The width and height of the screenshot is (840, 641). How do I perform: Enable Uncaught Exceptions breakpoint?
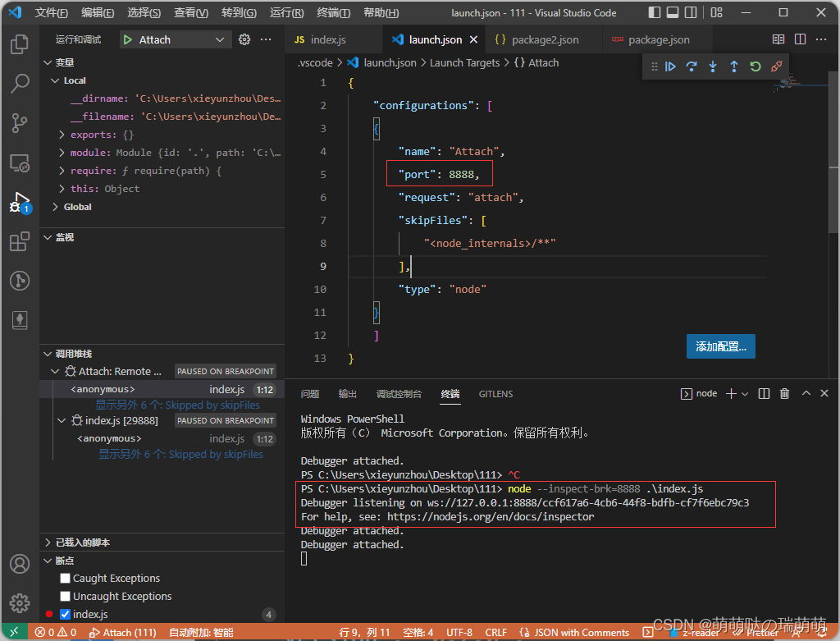tap(66, 597)
